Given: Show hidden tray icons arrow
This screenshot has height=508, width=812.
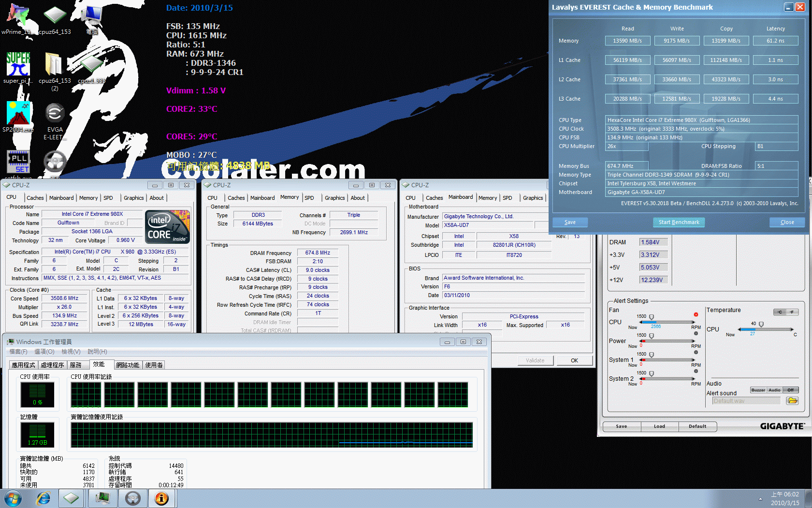Looking at the screenshot, I should (x=760, y=499).
